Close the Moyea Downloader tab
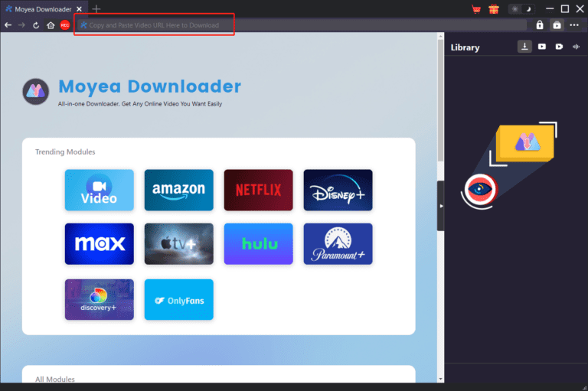588x391 pixels. click(79, 9)
